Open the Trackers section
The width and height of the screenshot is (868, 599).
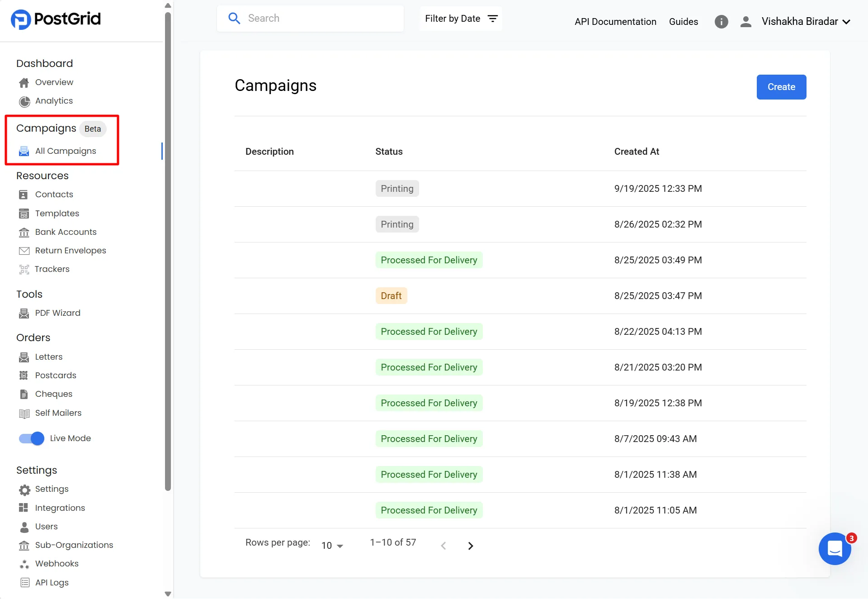click(52, 269)
